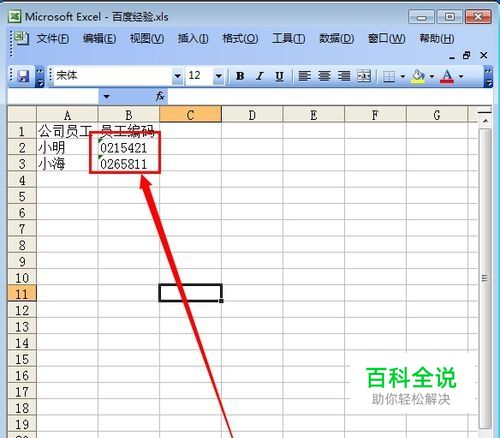
Task: Toggle Italic formatting
Action: coord(260,76)
